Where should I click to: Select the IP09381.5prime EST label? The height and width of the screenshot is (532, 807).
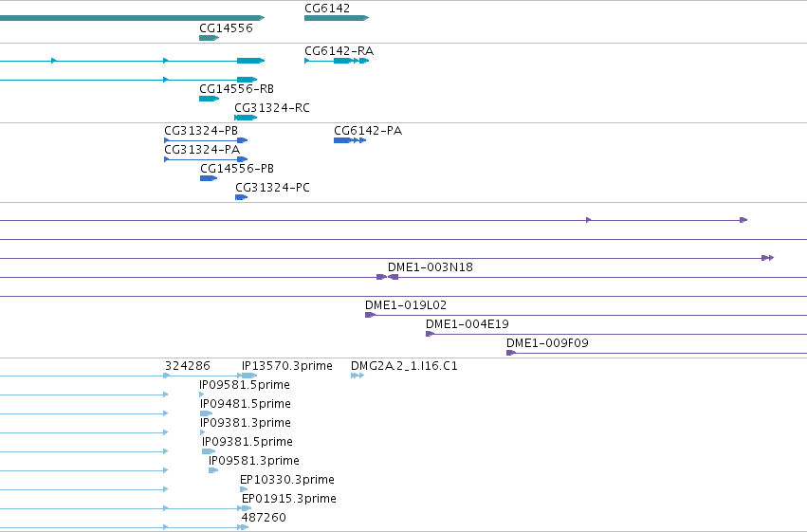pos(248,442)
